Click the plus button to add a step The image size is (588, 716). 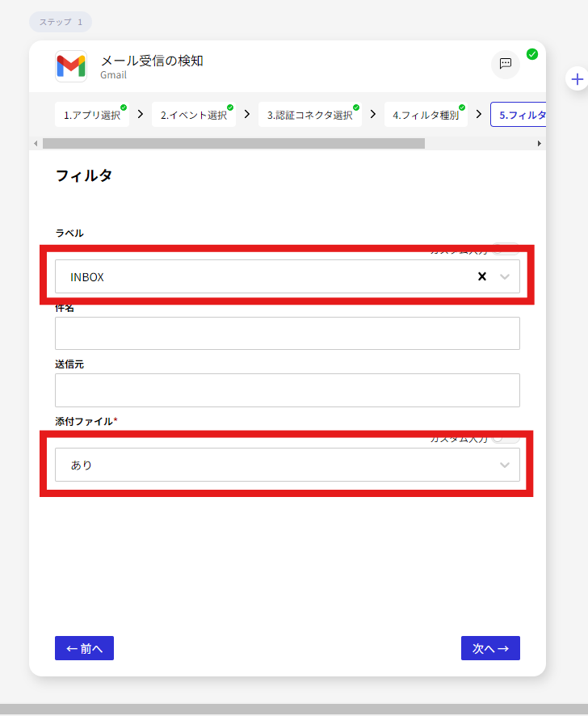(577, 79)
